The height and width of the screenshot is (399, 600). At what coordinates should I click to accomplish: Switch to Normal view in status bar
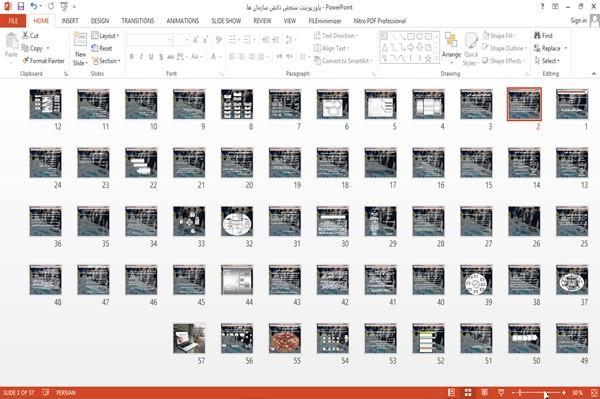[x=451, y=392]
